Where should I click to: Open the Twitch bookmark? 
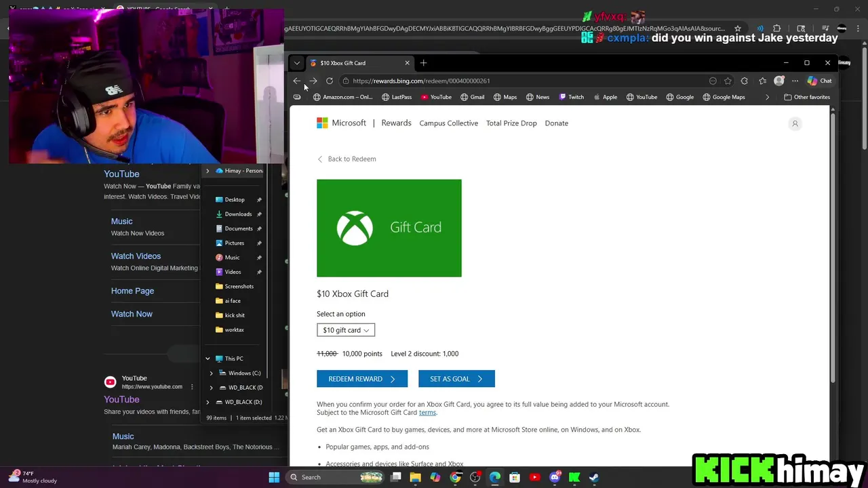coord(571,97)
